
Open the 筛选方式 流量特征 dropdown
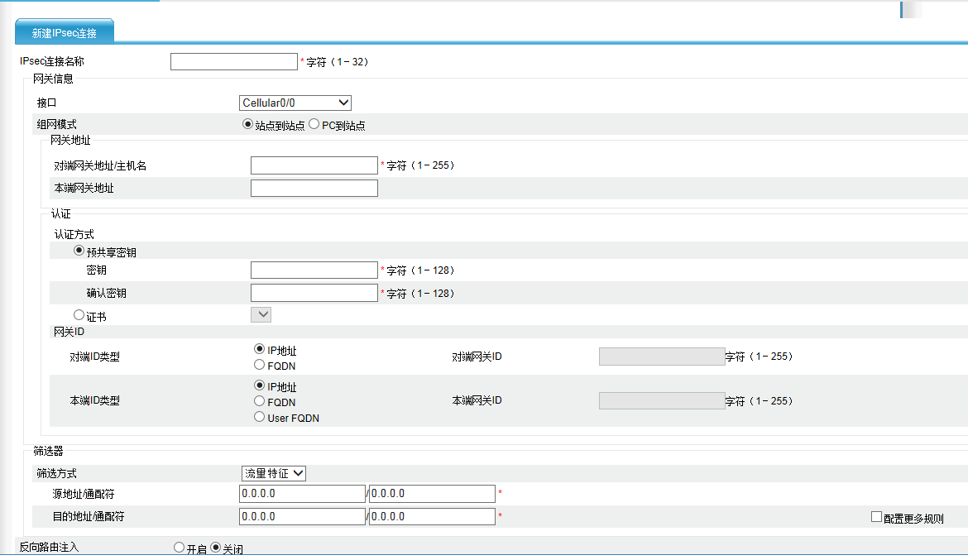point(274,473)
